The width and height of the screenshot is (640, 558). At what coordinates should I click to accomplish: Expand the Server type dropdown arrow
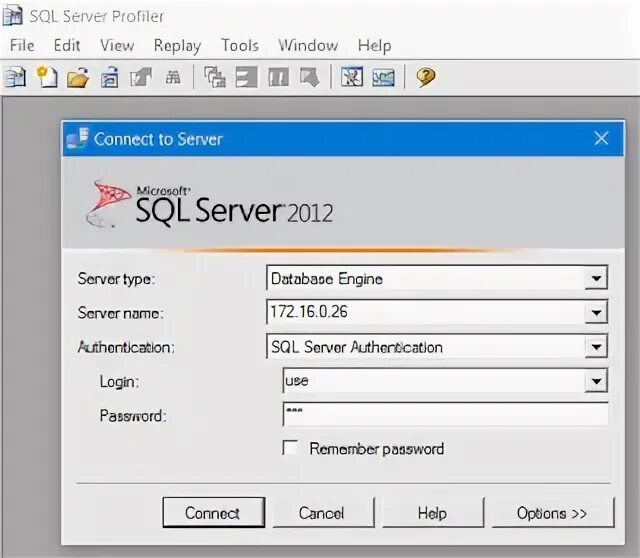point(596,278)
